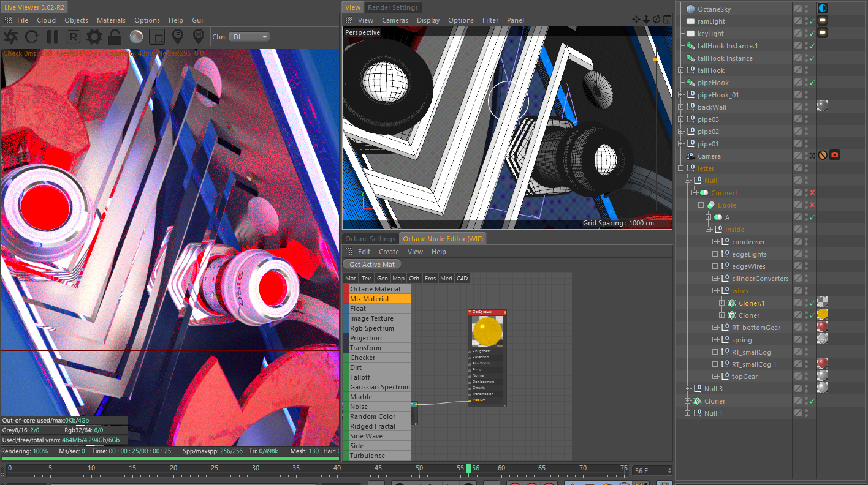
Task: Click the yellow material tag on Cloner
Action: pyautogui.click(x=823, y=314)
